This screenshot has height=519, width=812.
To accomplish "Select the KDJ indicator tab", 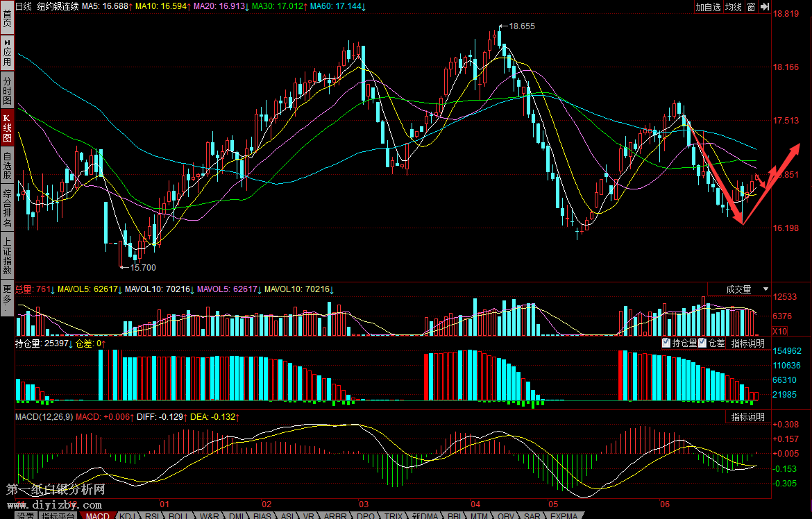I will (126, 516).
